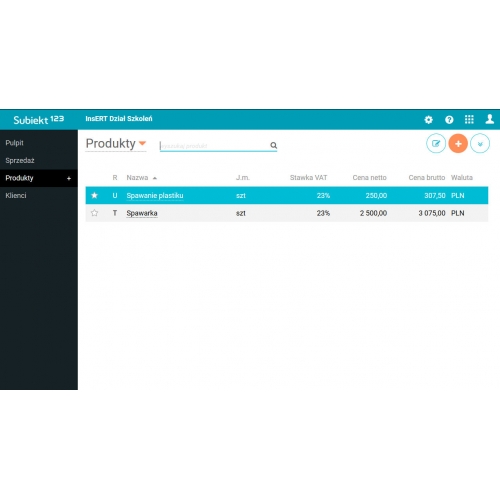Viewport: 500px width, 500px height.
Task: Open settings via the gear icon
Action: pos(429,119)
